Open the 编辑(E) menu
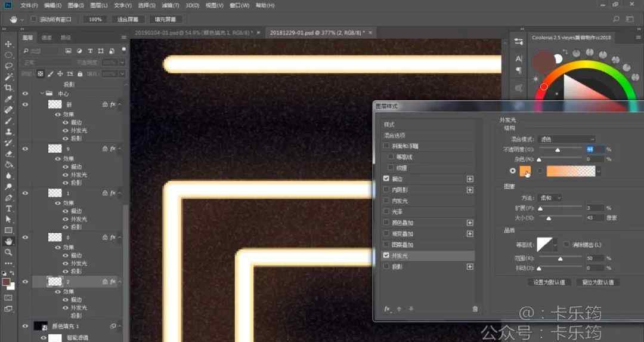This screenshot has height=342, width=644. click(x=52, y=5)
